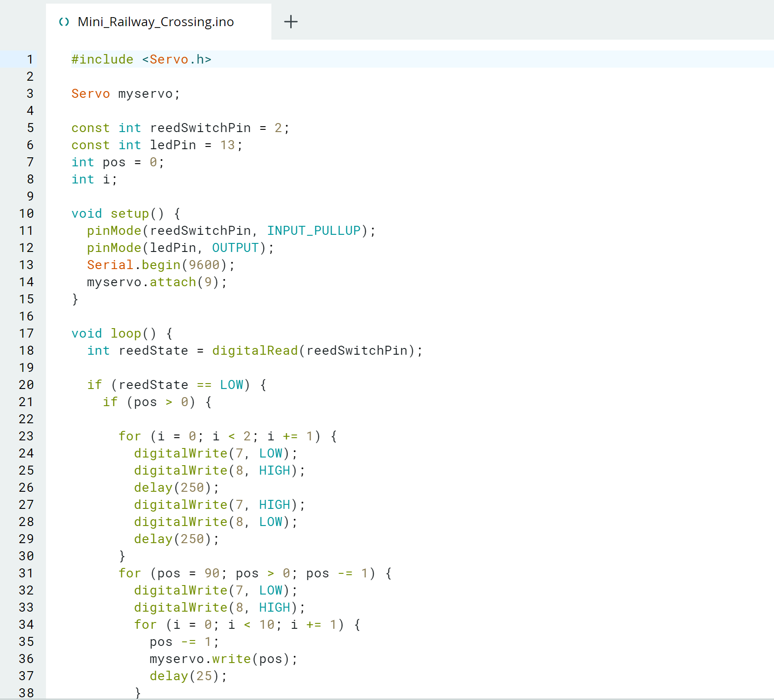Screen dimensions: 774x700
Task: Click 'delay(250);' on line 29
Action: click(177, 539)
